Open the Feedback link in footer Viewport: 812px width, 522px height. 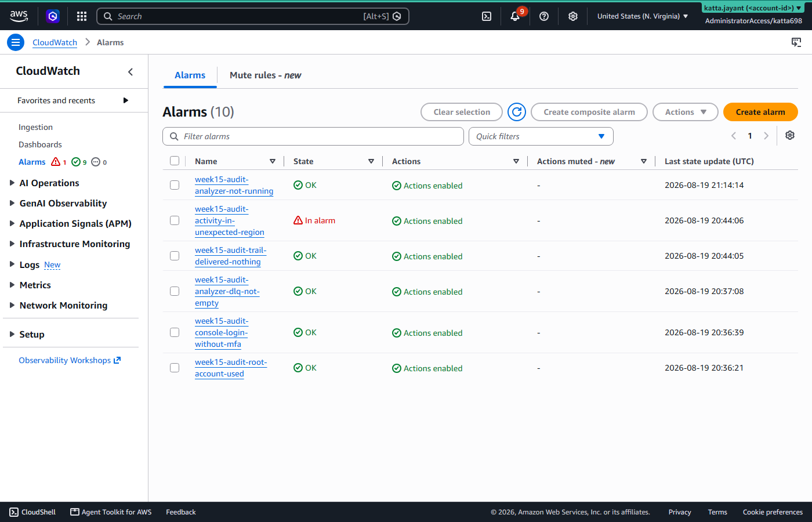coord(181,512)
